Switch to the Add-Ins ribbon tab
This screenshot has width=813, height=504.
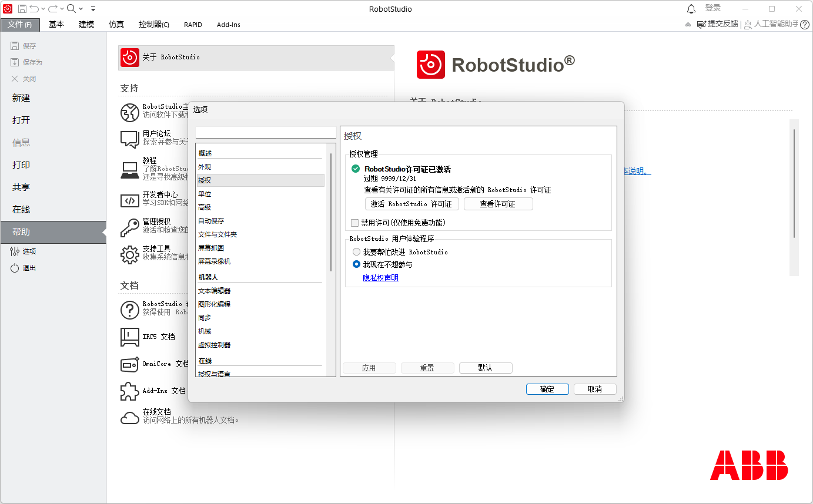229,25
